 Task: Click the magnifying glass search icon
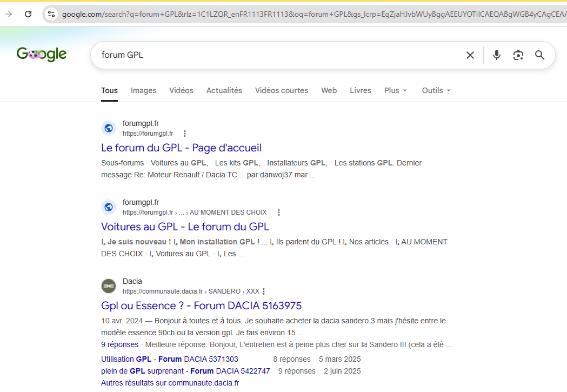539,55
